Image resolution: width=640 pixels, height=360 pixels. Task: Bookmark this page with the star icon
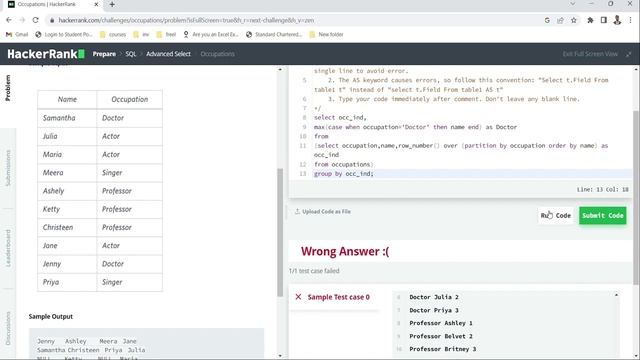tap(573, 20)
